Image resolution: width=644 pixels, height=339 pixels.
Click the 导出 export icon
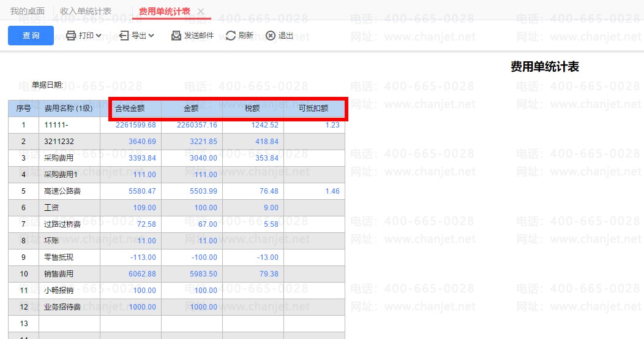pos(124,36)
